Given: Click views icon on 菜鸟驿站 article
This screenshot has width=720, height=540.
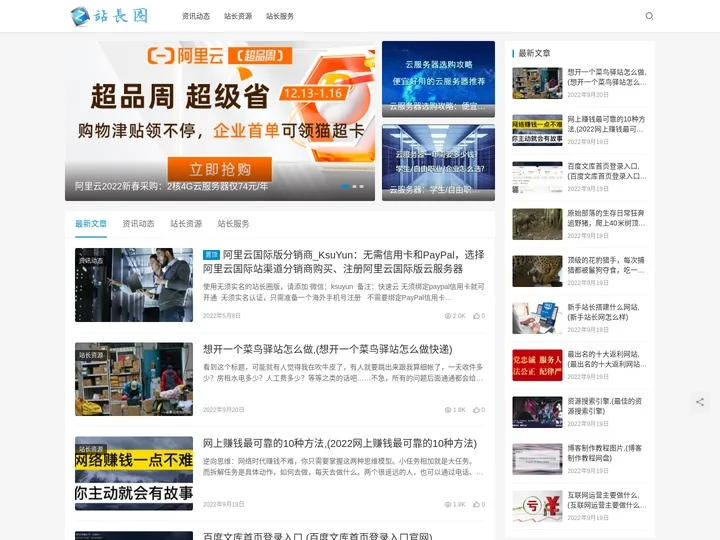Looking at the screenshot, I should pos(448,410).
